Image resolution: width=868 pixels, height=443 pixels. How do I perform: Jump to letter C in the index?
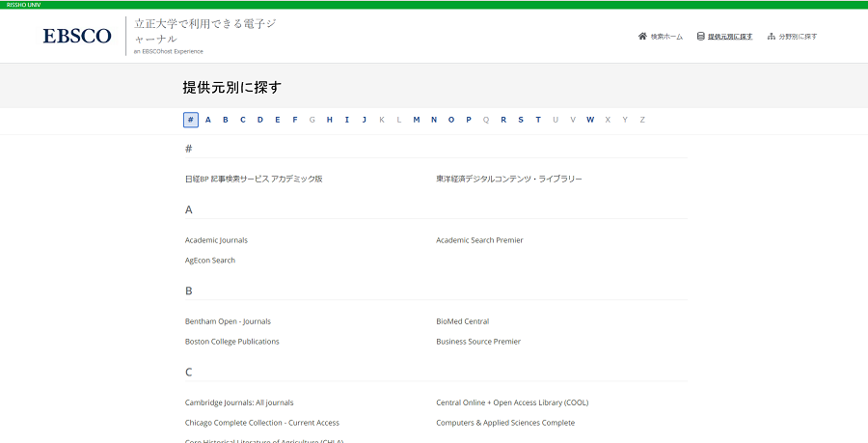pos(242,120)
